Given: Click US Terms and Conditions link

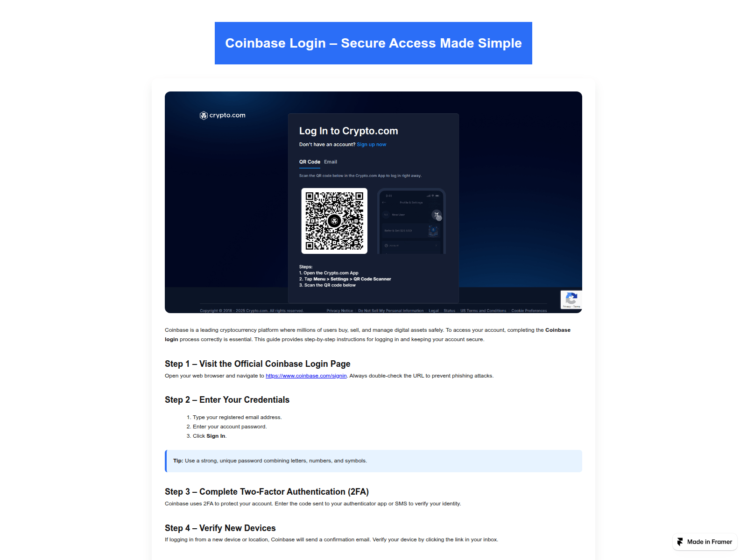Looking at the screenshot, I should point(483,311).
